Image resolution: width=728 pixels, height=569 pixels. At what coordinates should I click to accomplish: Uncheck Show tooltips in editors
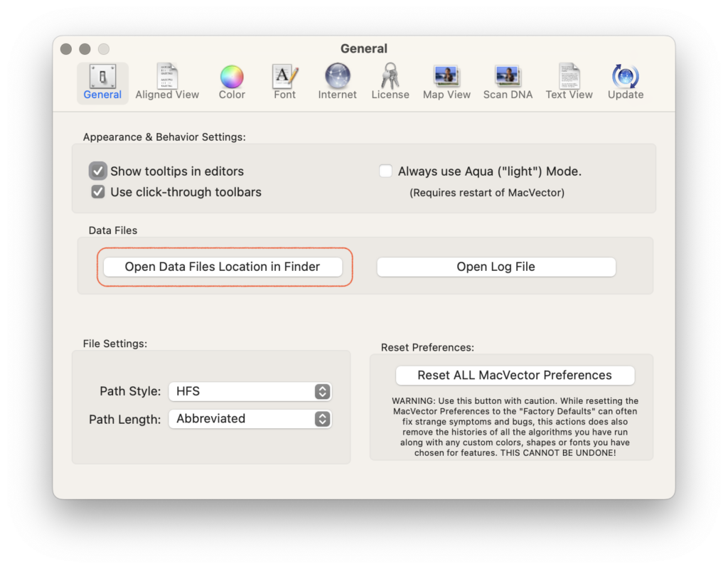click(98, 171)
